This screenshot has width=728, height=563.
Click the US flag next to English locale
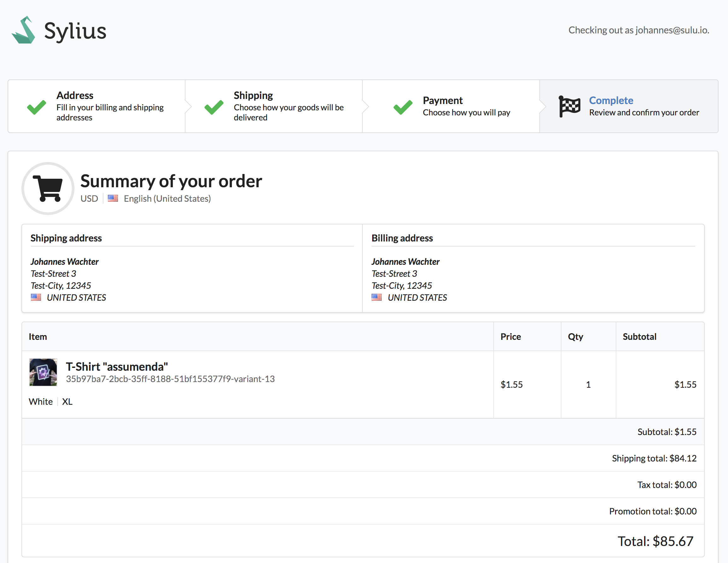(113, 199)
